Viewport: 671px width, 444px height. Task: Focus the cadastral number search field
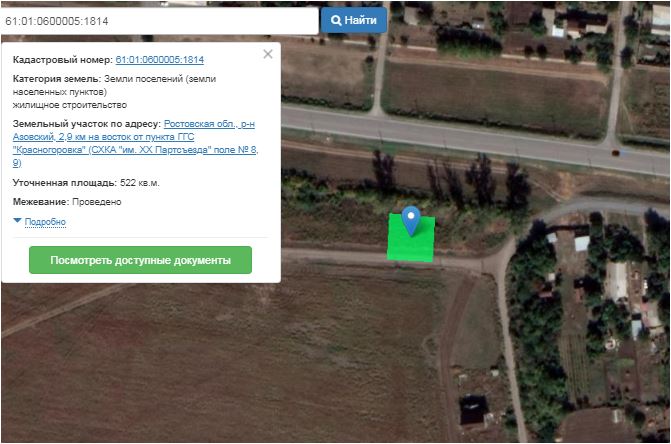[x=159, y=21]
